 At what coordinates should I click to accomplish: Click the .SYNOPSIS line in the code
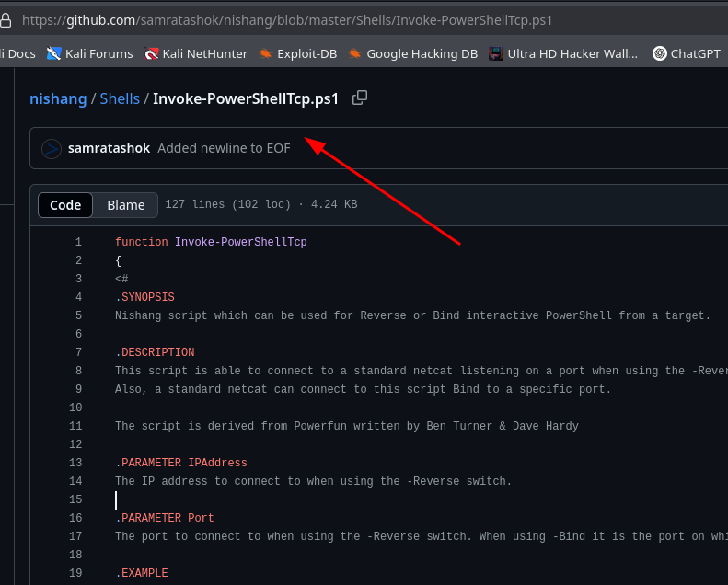tap(144, 297)
